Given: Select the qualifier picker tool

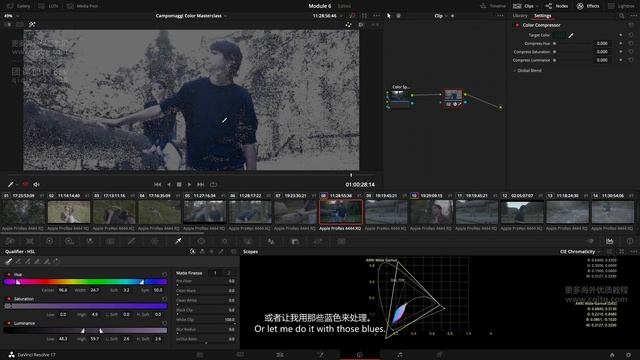Looking at the screenshot, I should point(9,261).
